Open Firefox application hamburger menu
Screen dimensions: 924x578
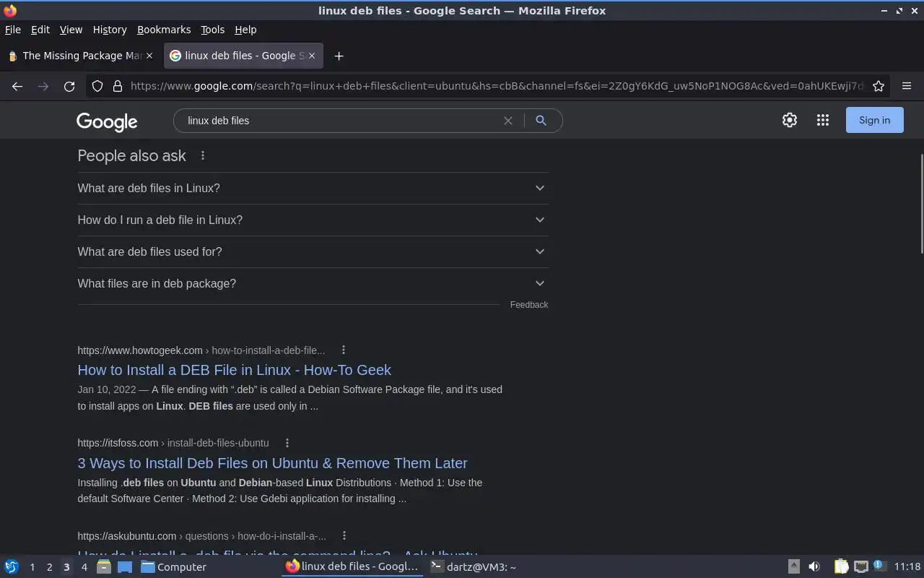coord(907,86)
